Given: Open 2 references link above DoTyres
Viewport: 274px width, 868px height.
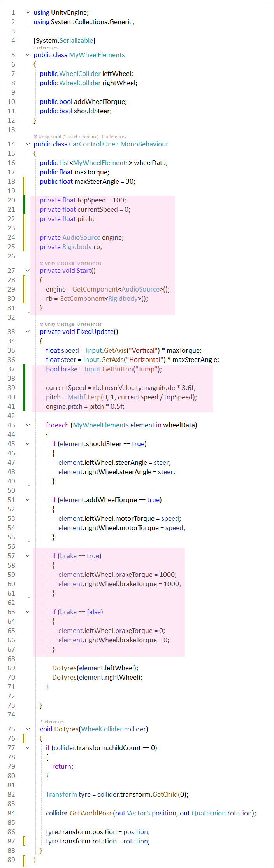Looking at the screenshot, I should click(x=52, y=722).
